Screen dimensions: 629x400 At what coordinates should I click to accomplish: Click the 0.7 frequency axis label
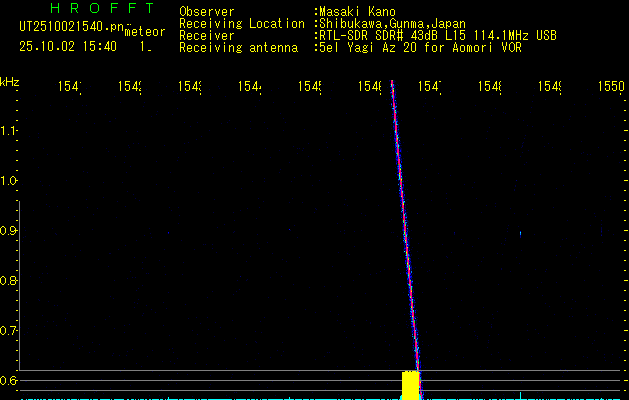9,331
